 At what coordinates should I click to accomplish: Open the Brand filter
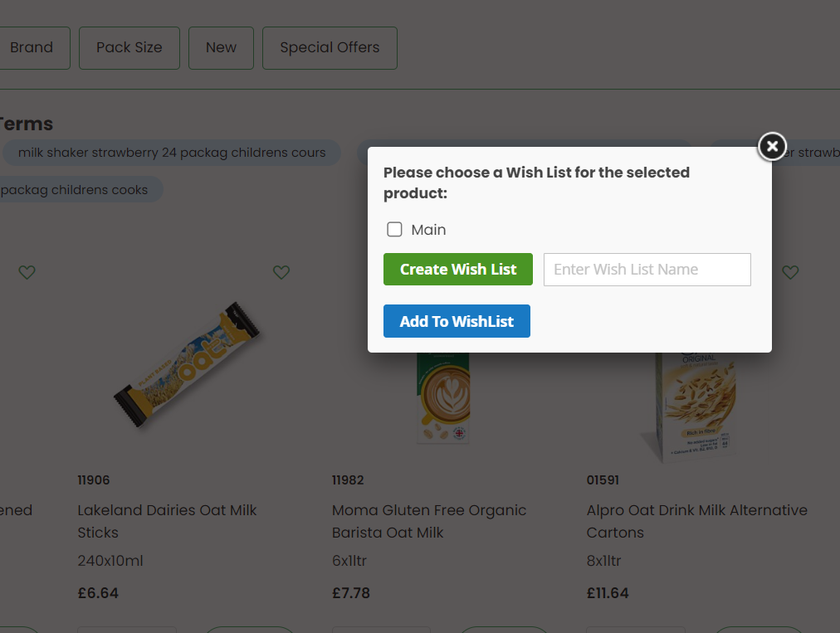point(31,48)
